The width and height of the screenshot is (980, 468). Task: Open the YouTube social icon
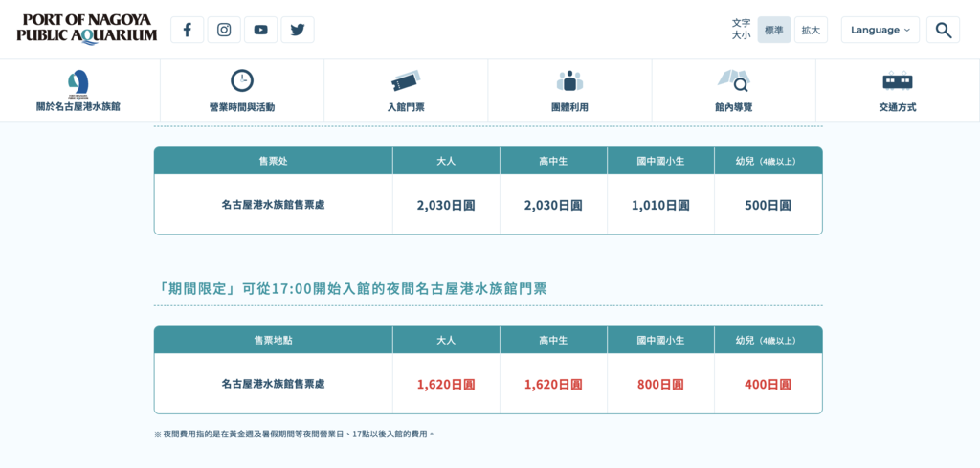click(260, 30)
